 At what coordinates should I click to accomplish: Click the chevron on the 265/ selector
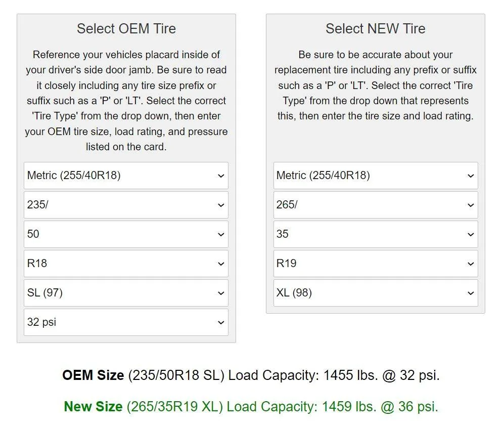coord(471,205)
